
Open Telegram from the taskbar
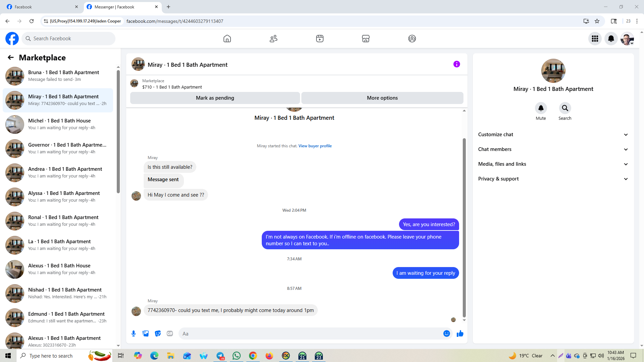tap(220, 356)
